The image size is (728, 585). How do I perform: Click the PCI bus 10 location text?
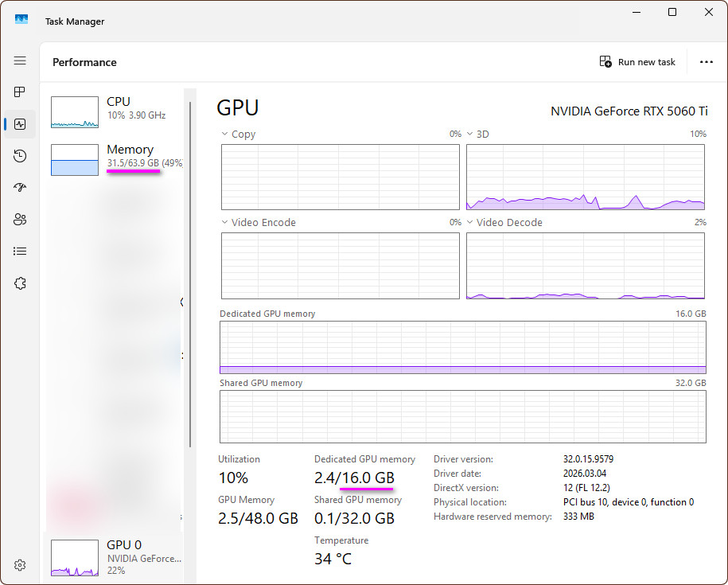(629, 502)
